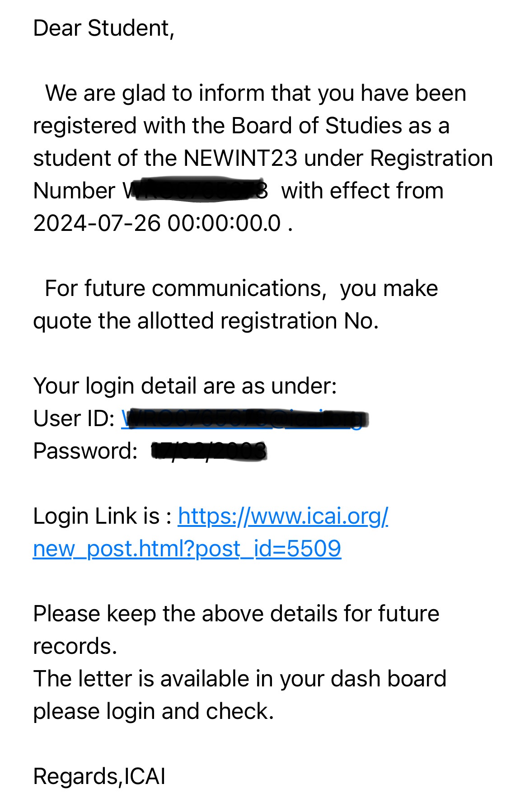
Task: Click the redacted password value
Action: (x=209, y=451)
